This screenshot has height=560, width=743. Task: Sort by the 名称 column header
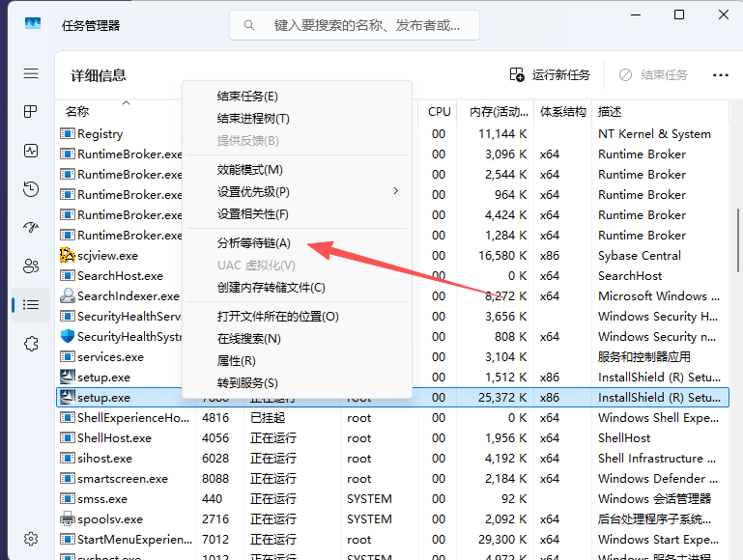(x=77, y=112)
